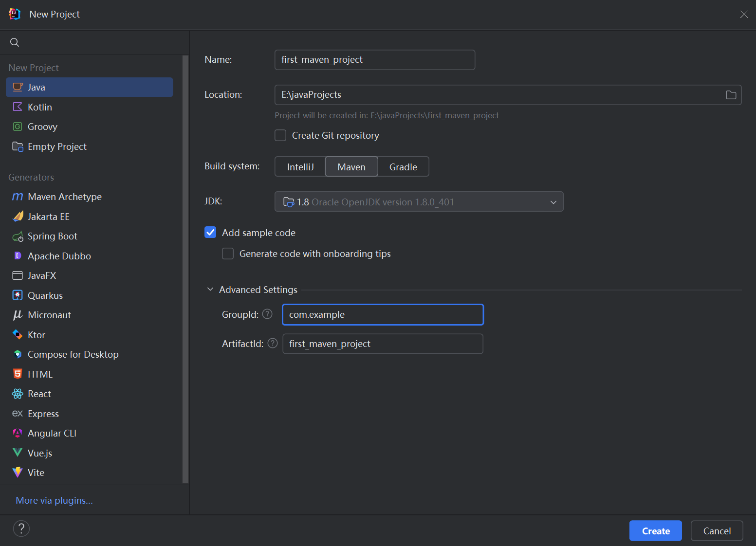
Task: Choose Apache Dubbo generator
Action: coord(90,256)
